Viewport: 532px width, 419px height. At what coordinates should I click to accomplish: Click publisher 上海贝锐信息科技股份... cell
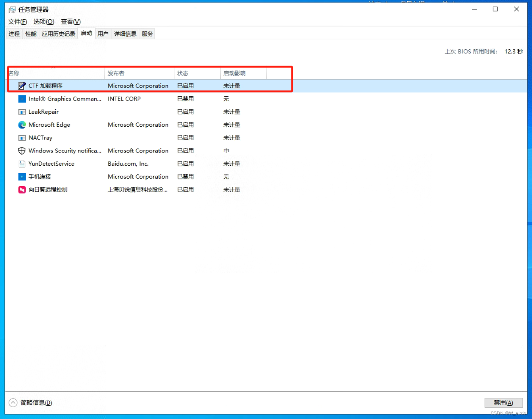(x=138, y=190)
